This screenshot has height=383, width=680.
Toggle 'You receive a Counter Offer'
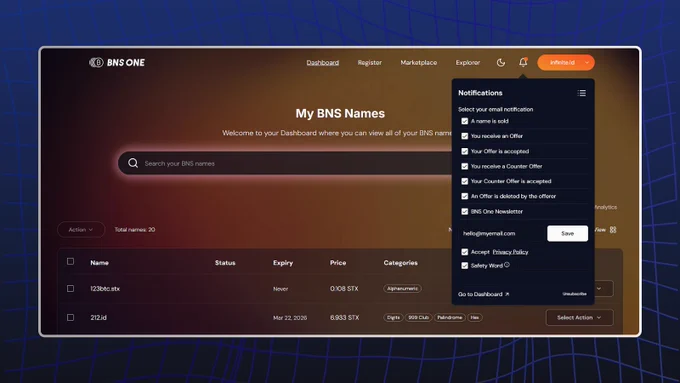[464, 166]
